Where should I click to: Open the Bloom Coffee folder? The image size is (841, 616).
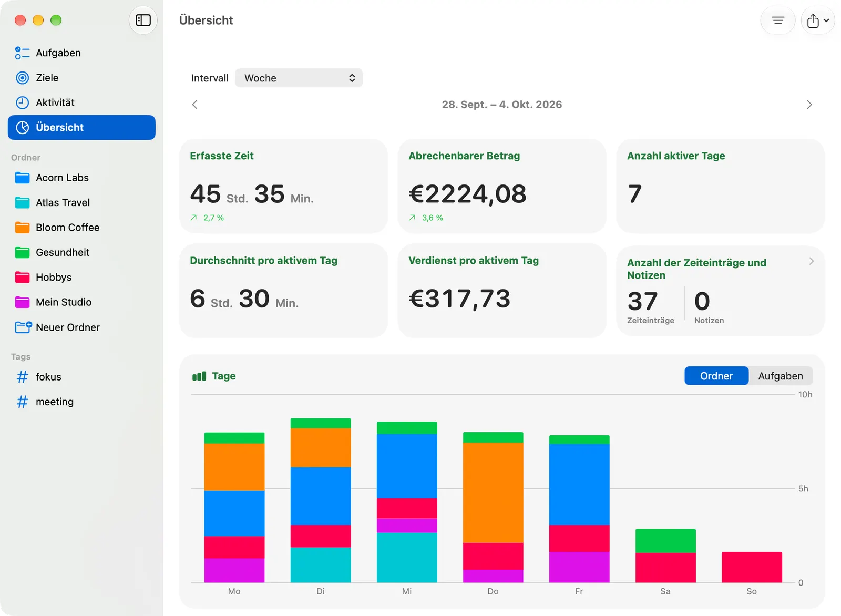(x=81, y=228)
